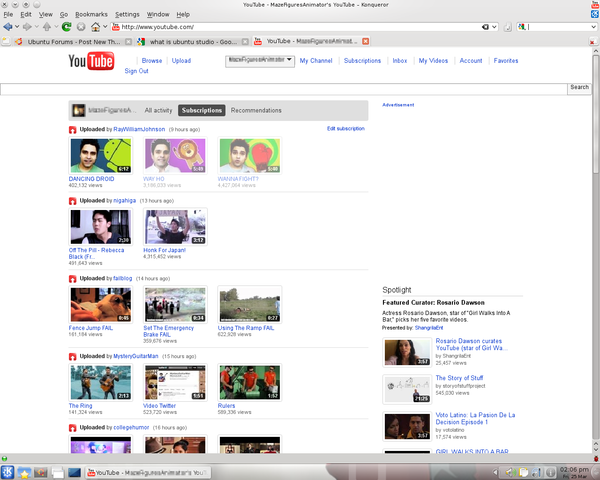Expand the address bar history dropdown
The width and height of the screenshot is (600, 480).
494,27
